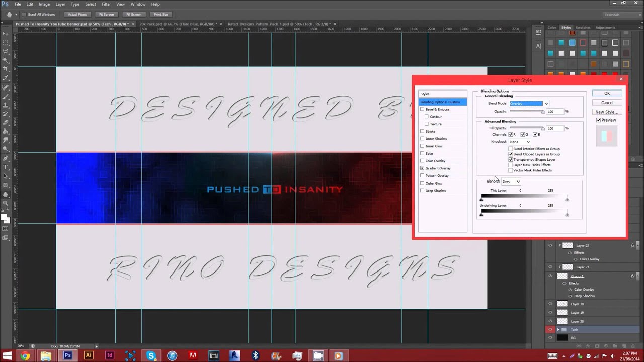Select the Move tool
The width and height of the screenshot is (644, 362).
click(6, 34)
